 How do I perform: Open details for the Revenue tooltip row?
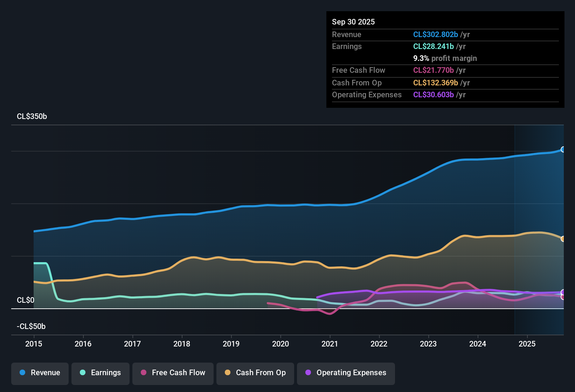[346, 34]
